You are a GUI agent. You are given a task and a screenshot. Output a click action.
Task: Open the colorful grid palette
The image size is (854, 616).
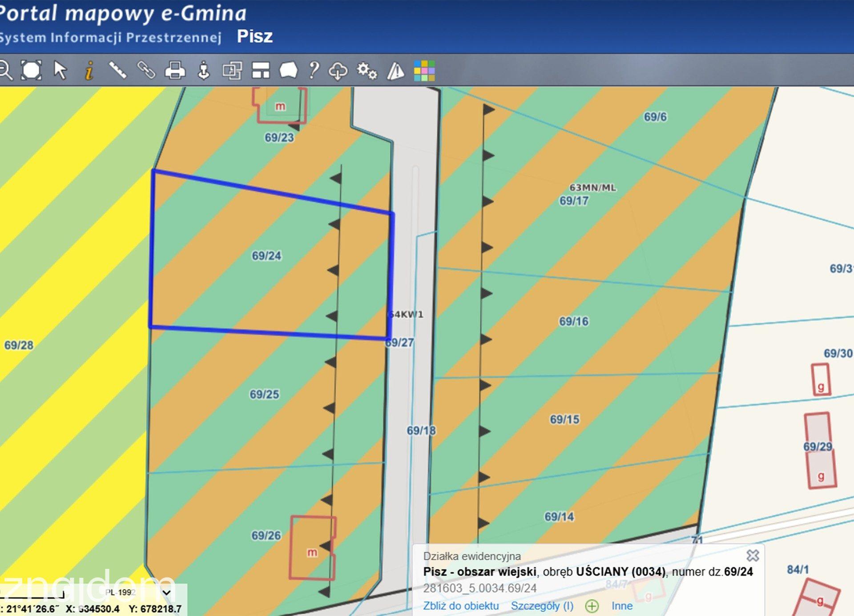(x=424, y=70)
